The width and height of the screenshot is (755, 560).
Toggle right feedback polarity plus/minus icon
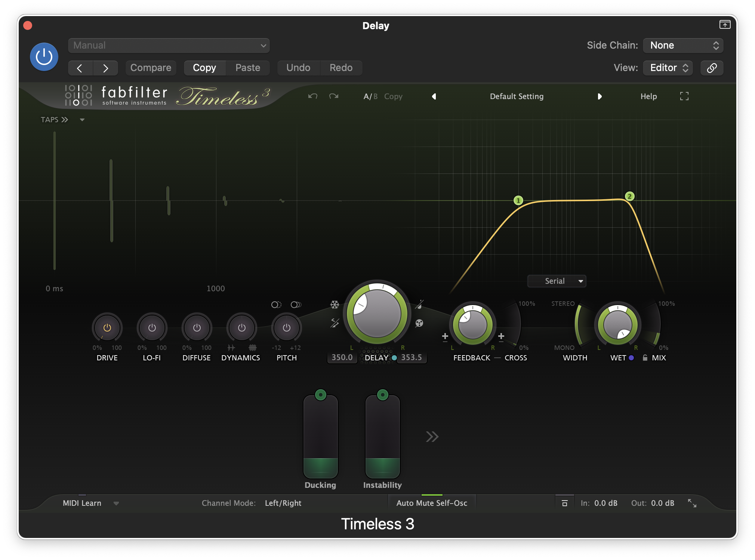(501, 337)
